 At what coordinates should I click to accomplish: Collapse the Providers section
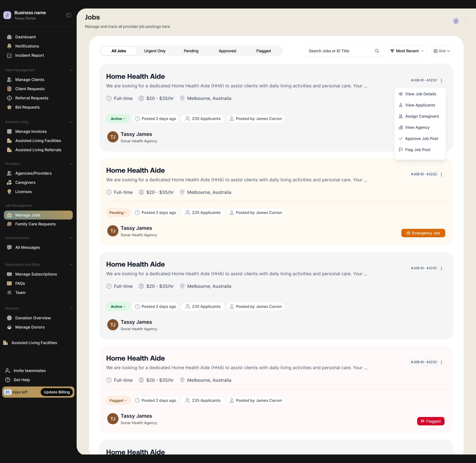pyautogui.click(x=71, y=164)
